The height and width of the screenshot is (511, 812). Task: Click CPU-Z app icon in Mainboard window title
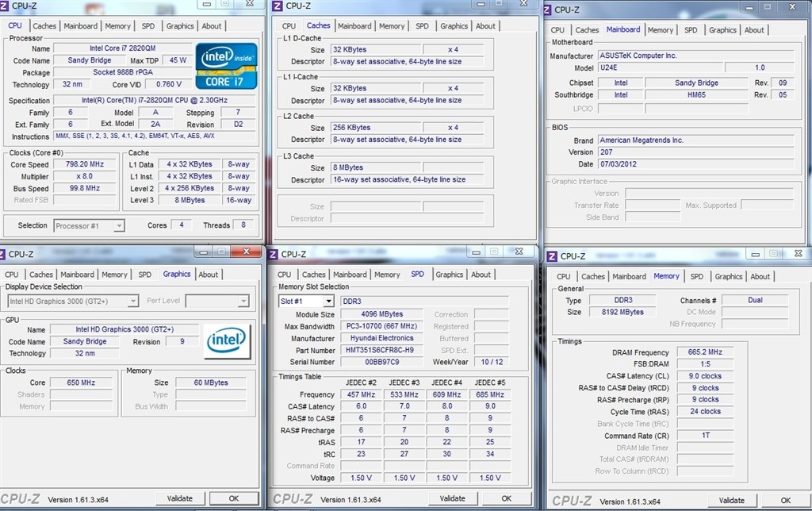pos(547,10)
